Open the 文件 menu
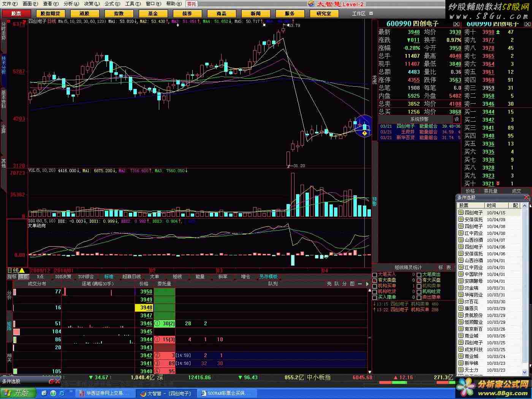The height and width of the screenshot is (399, 532). click(x=10, y=4)
